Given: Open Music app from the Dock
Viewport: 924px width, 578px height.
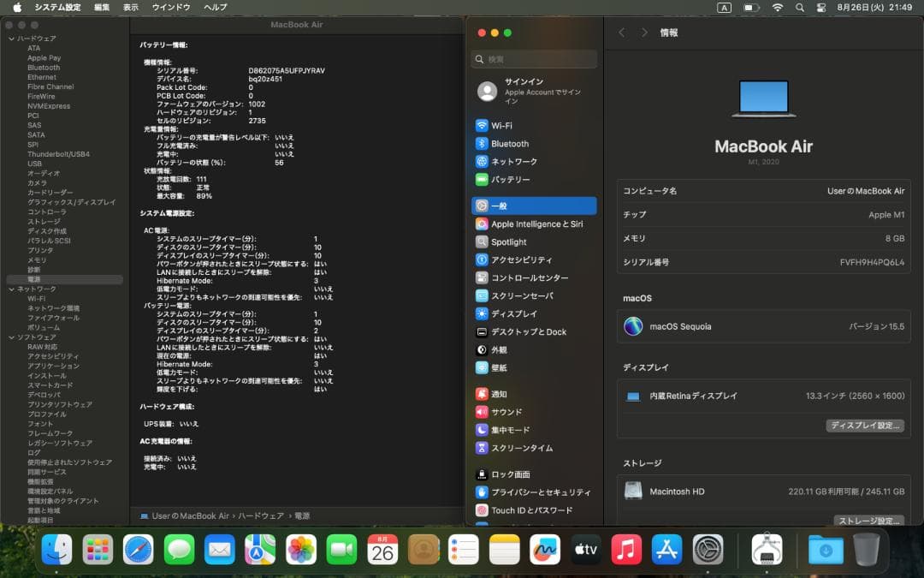Looking at the screenshot, I should point(626,550).
